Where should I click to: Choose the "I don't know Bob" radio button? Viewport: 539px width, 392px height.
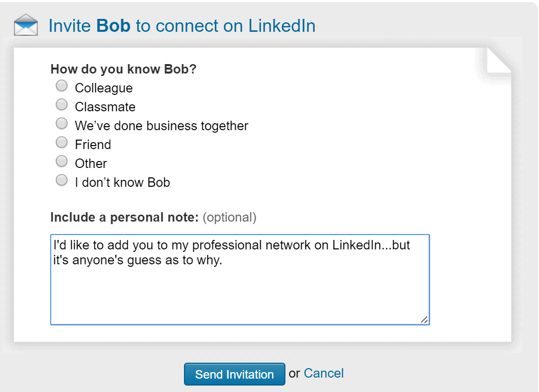coord(62,180)
